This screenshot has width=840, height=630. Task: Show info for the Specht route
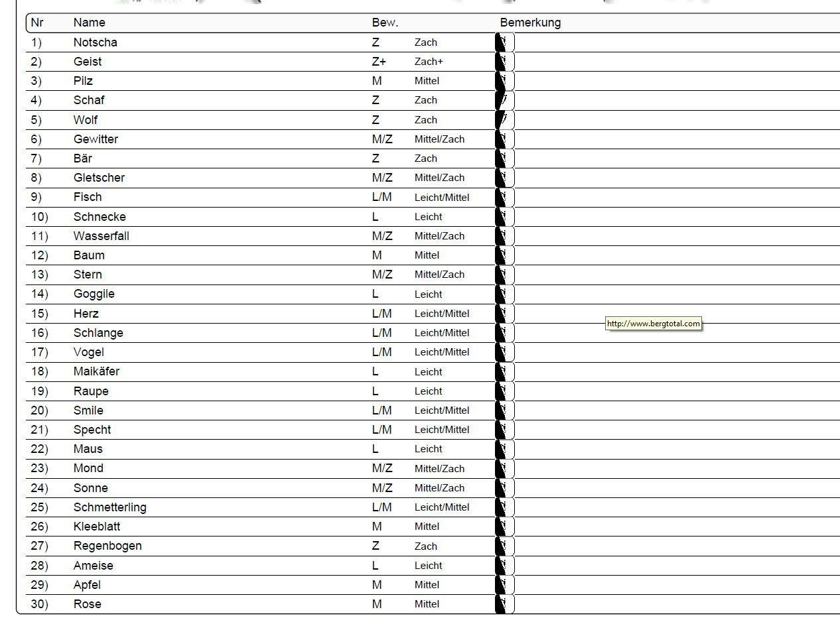pos(505,430)
